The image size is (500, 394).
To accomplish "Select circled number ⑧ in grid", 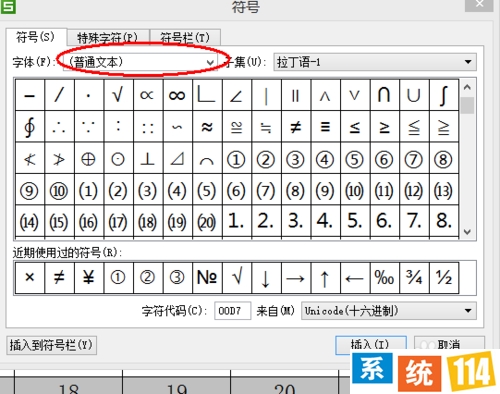I will [443, 158].
